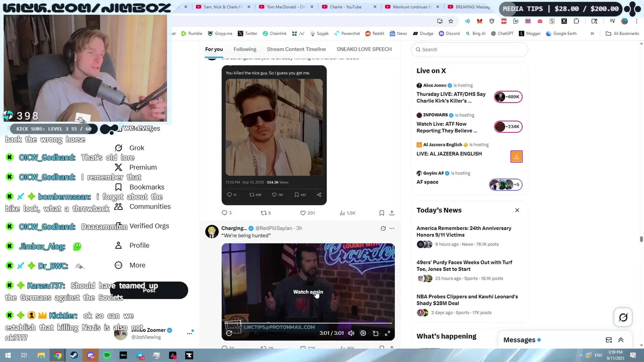Mute the Crowder video with the speaker icon
Image resolution: width=644 pixels, height=362 pixels.
[351, 333]
